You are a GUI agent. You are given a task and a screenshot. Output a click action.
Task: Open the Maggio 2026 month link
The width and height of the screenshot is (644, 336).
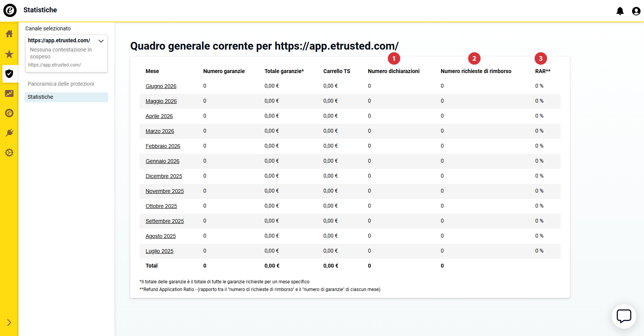coord(161,101)
